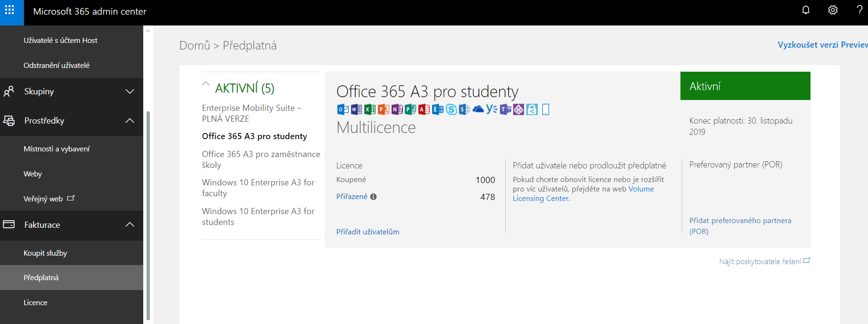868x324 pixels.
Task: Click the Microsoft Teams icon
Action: [x=505, y=109]
